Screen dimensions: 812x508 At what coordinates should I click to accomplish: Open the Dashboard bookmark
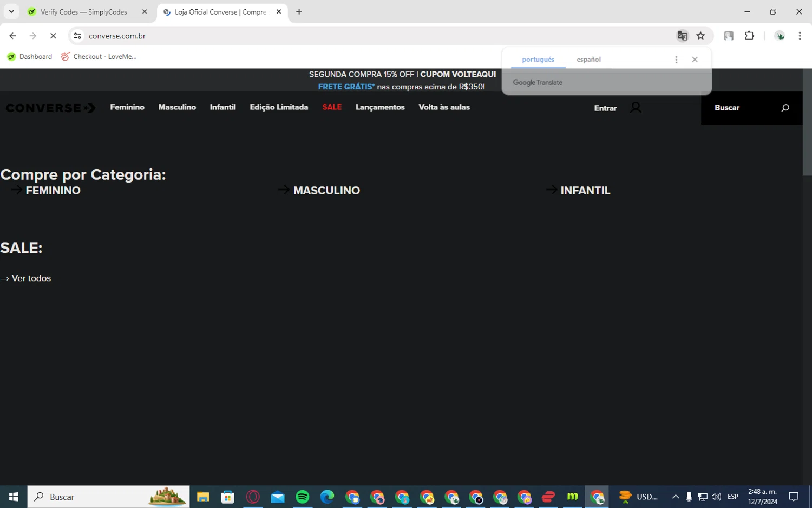30,56
